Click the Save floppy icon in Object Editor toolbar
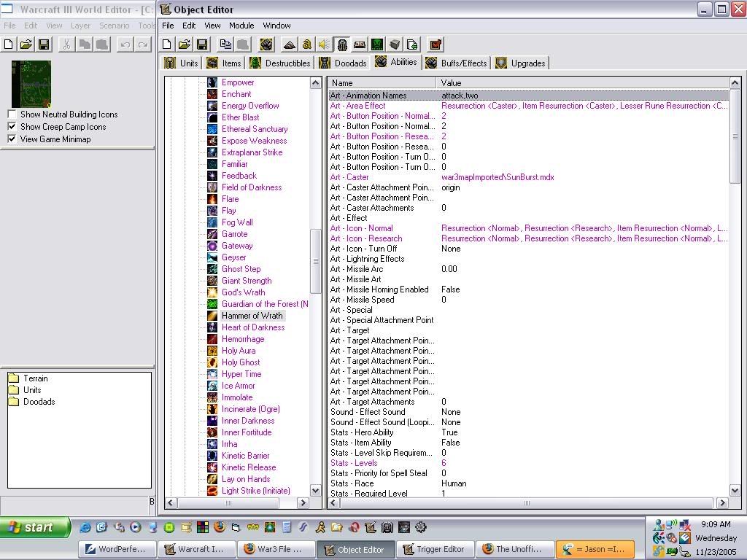The width and height of the screenshot is (747, 560). click(202, 44)
